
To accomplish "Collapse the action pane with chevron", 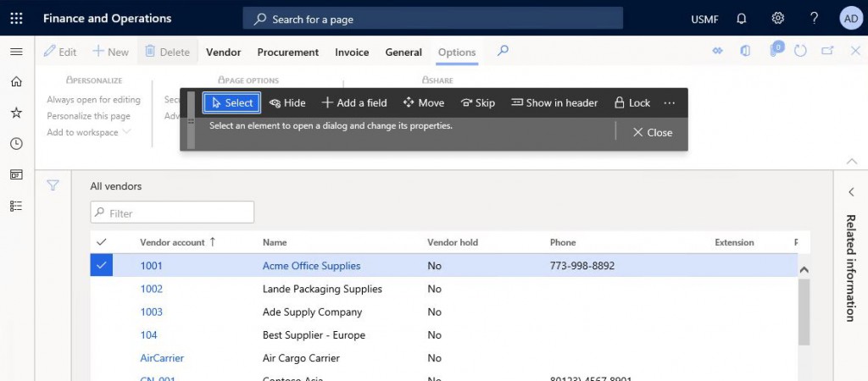I will click(x=852, y=161).
